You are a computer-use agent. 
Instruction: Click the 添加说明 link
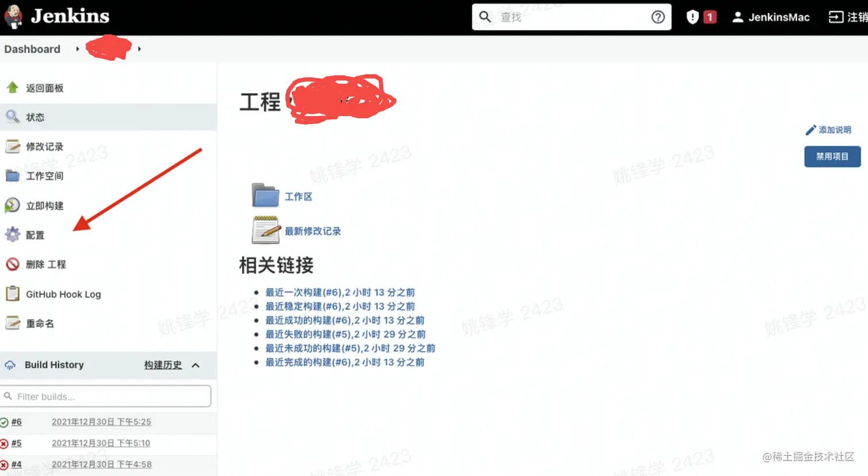tap(835, 130)
